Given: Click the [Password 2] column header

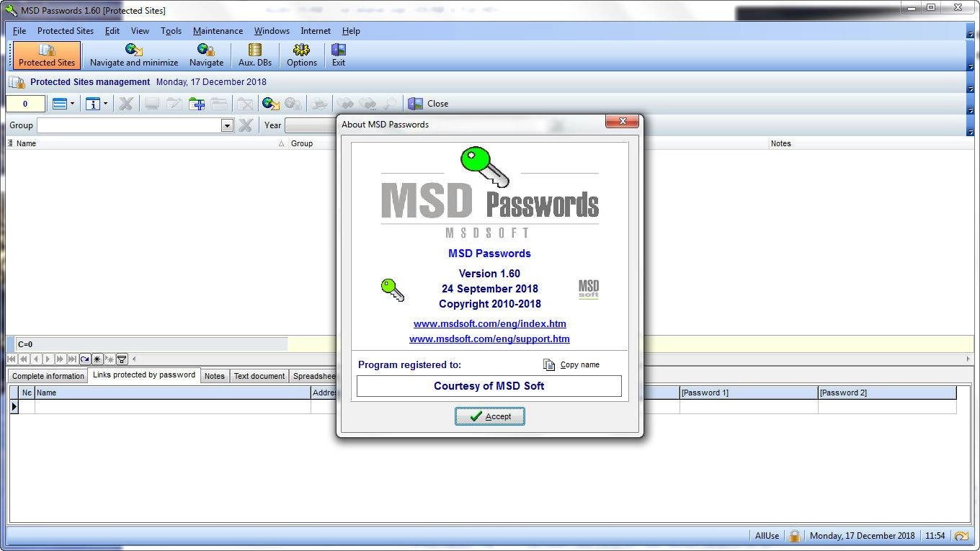Looking at the screenshot, I should (886, 393).
